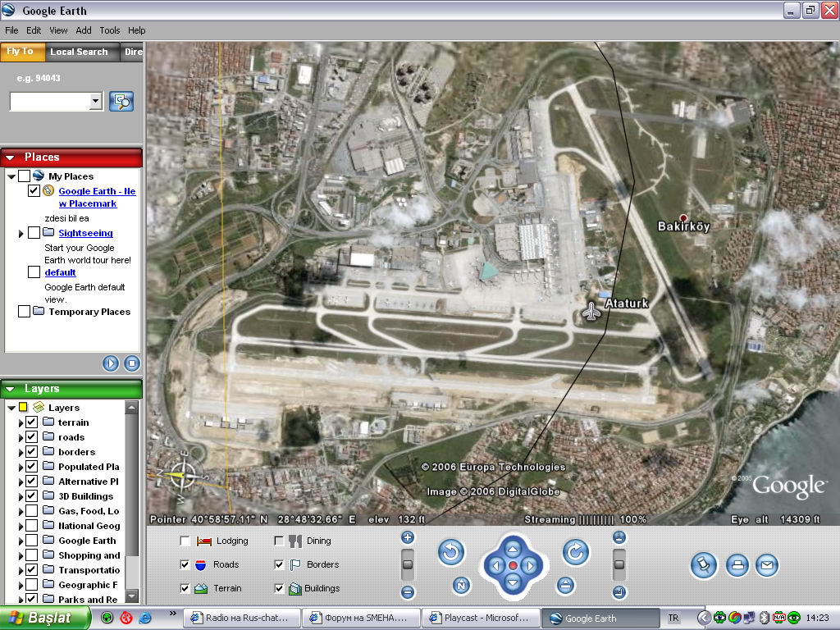Image resolution: width=840 pixels, height=630 pixels.
Task: Click the Ataturk airport airplane icon
Action: pos(591,311)
